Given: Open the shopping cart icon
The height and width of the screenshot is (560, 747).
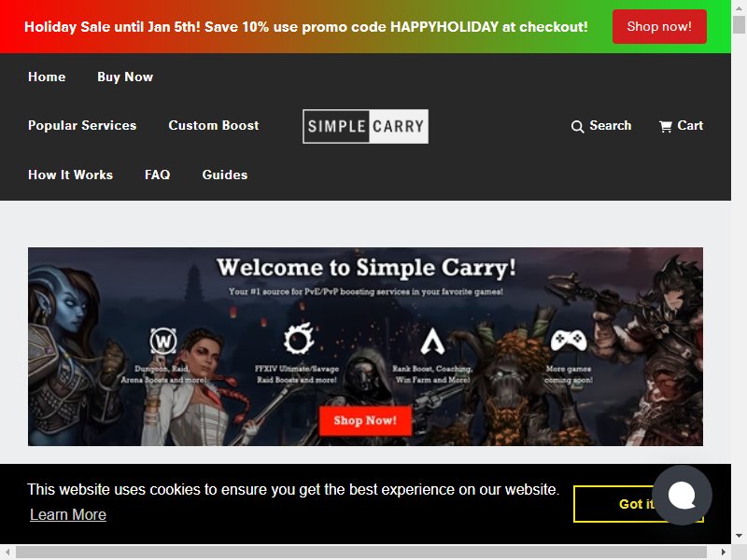Looking at the screenshot, I should click(x=666, y=126).
